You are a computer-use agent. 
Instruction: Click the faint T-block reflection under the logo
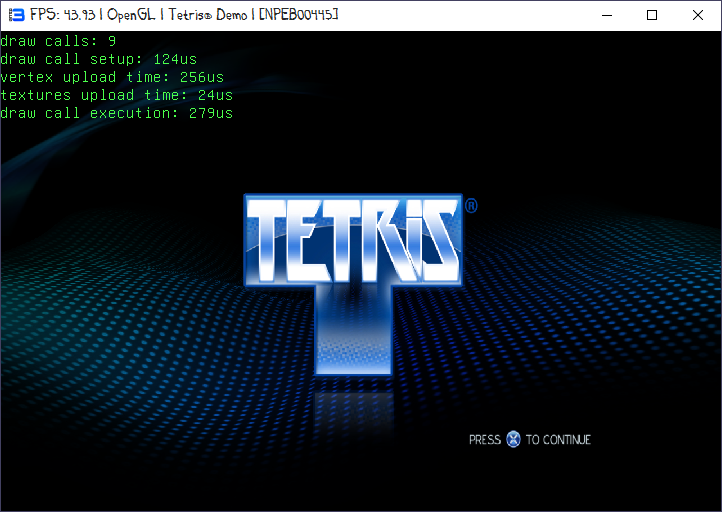(x=351, y=410)
